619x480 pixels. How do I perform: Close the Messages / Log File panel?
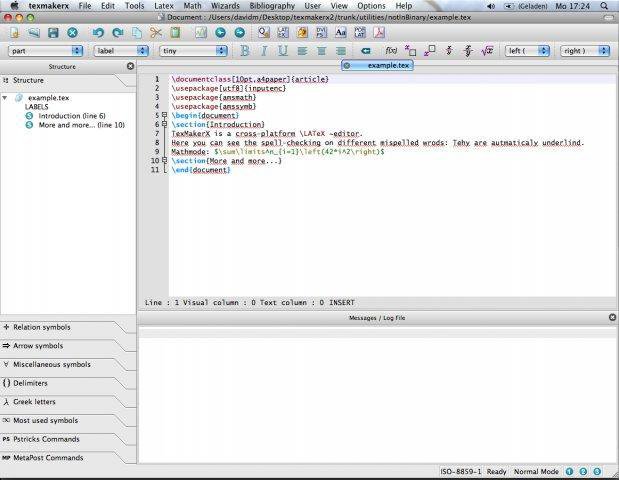pyautogui.click(x=612, y=317)
